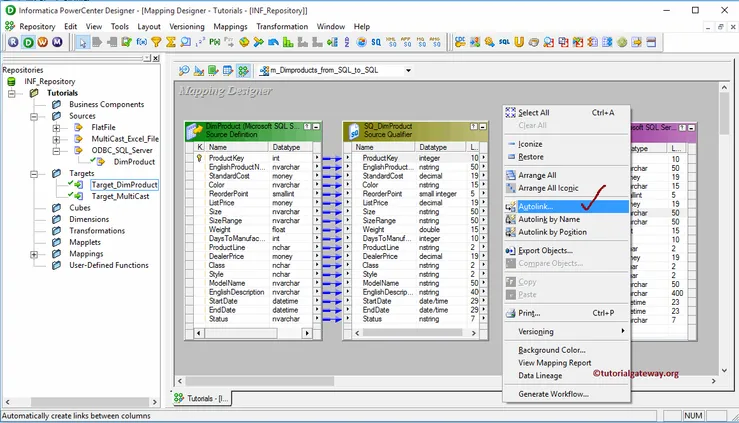Open the Mapplet Designer workspace icon
The image size is (739, 423).
228,71
